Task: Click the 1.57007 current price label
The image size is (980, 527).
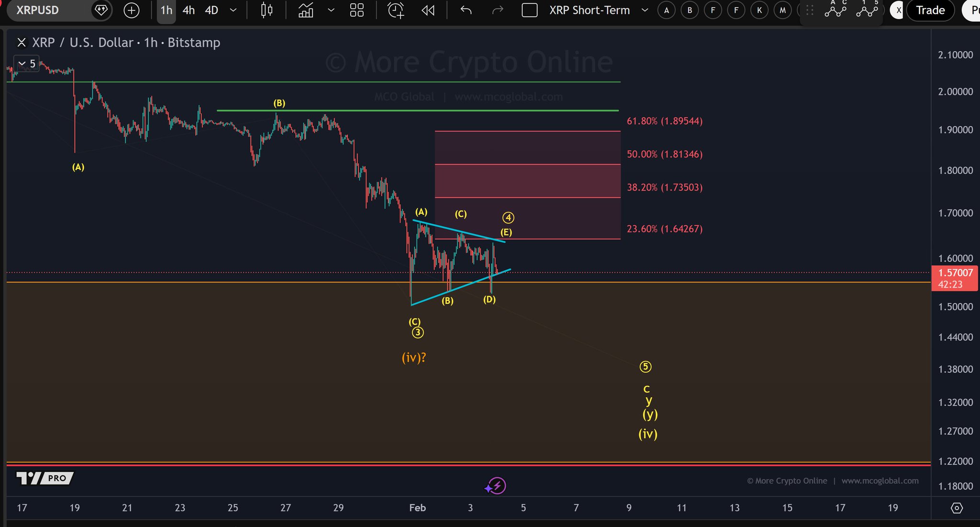Action: pos(955,273)
